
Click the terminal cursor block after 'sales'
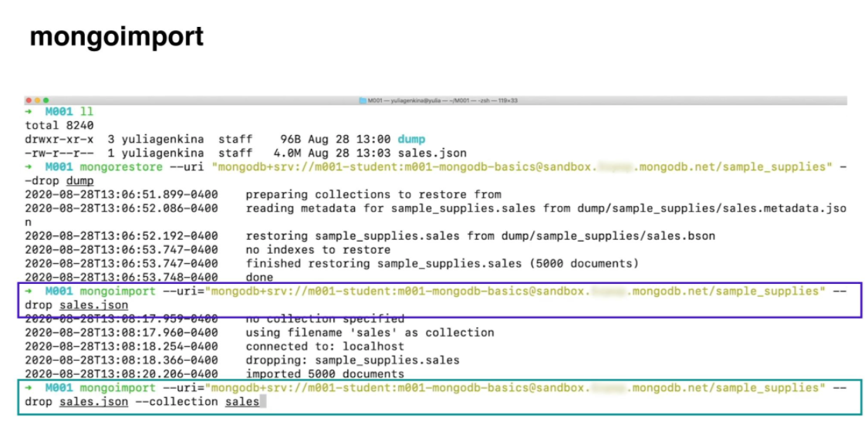click(x=263, y=402)
